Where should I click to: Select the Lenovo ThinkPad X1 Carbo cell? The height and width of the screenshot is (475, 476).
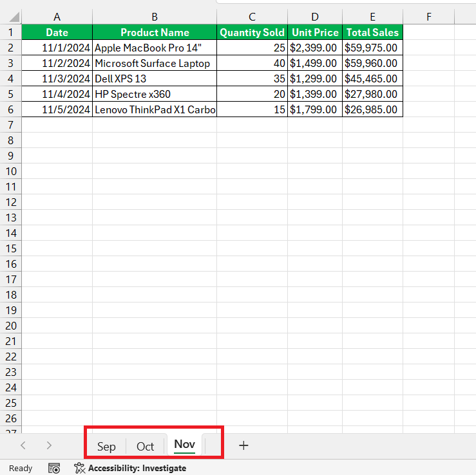click(x=155, y=109)
